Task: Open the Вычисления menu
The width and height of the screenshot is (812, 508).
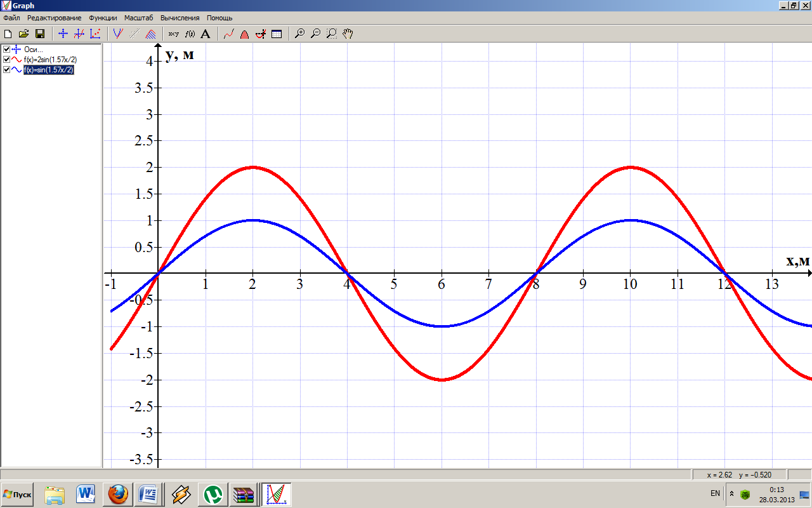Action: pos(180,18)
